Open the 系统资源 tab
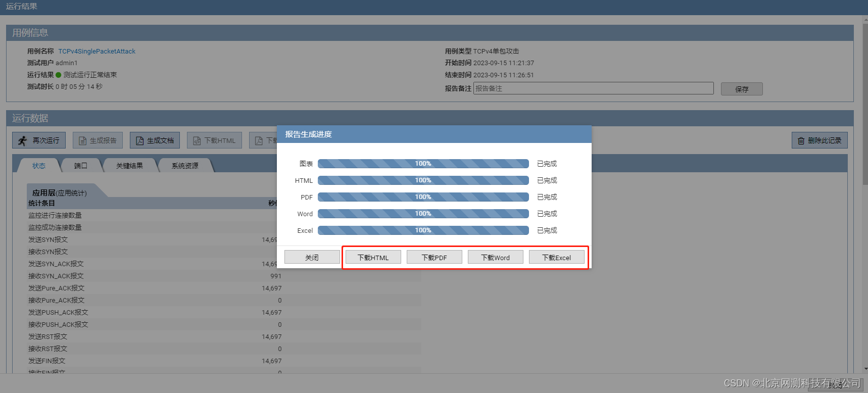 (185, 166)
